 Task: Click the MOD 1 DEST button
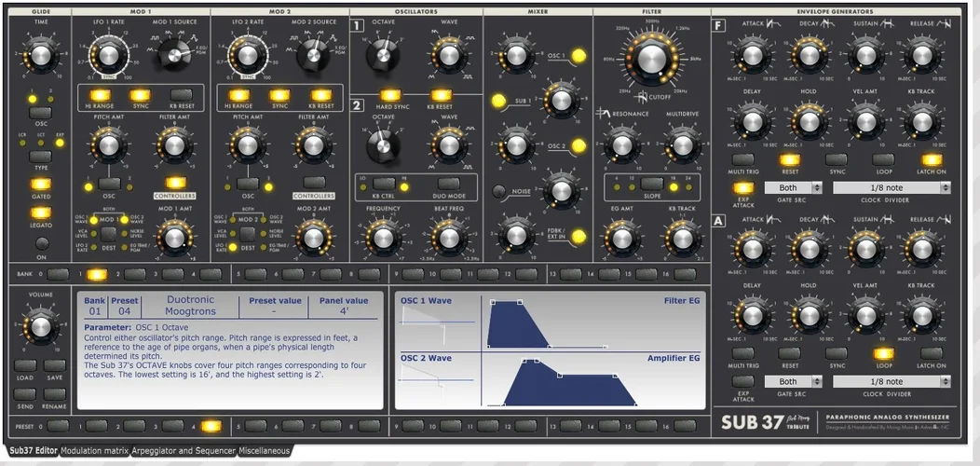tap(109, 234)
